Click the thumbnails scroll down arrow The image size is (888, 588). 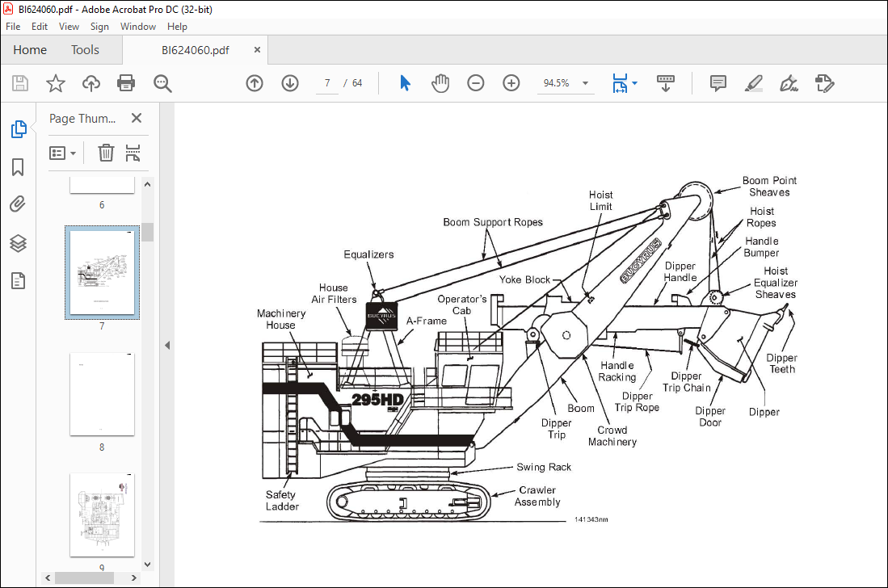pyautogui.click(x=148, y=565)
